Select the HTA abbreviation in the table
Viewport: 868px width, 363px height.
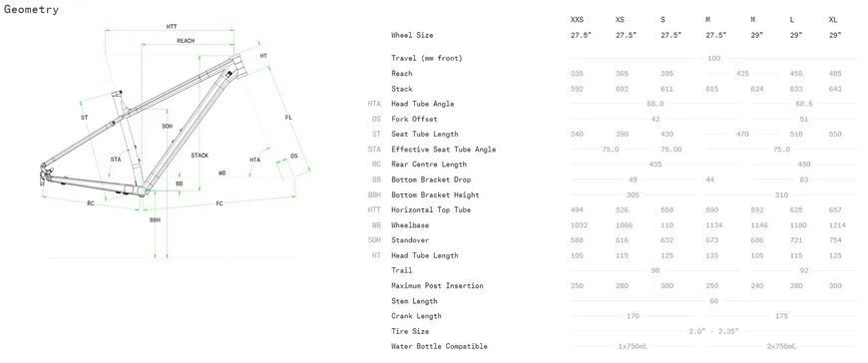[x=374, y=104]
